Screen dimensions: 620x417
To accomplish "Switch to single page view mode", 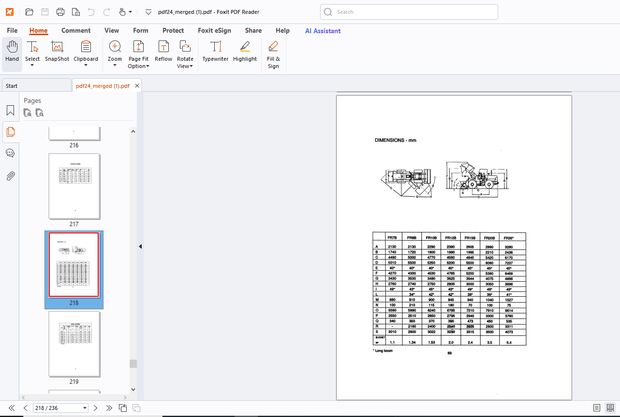I will click(x=597, y=408).
